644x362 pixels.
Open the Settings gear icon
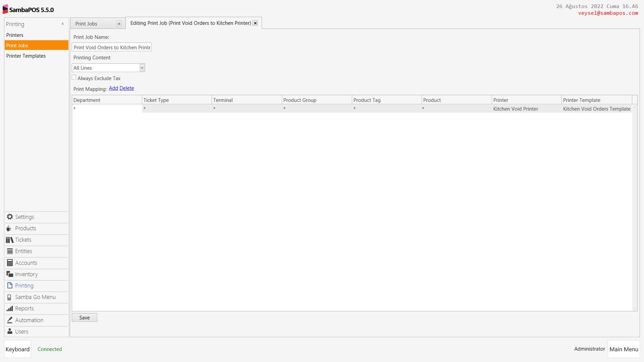(x=10, y=217)
